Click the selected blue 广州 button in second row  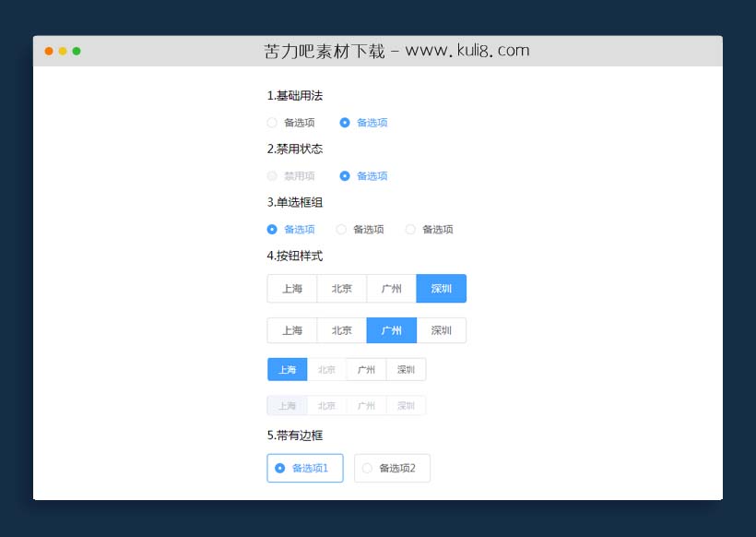(x=391, y=329)
